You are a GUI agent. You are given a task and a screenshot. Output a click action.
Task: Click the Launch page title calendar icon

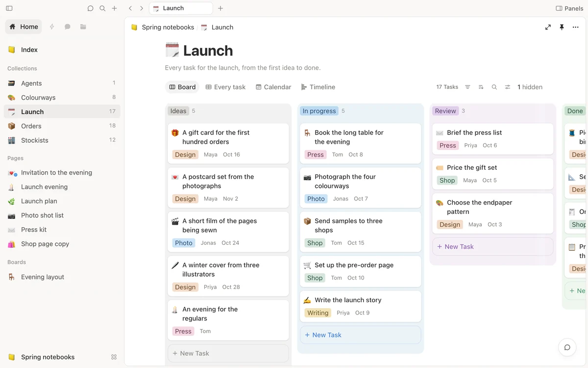pyautogui.click(x=172, y=51)
